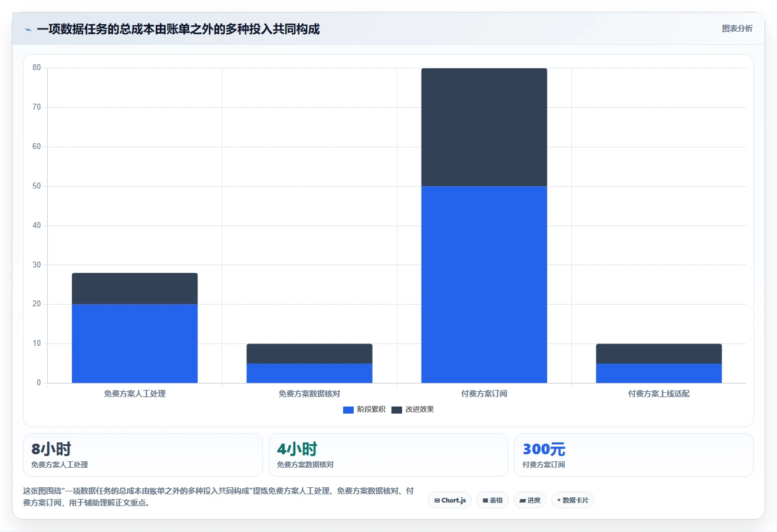Screen dimensions: 777x532
Task: Select the Chart.js tag chip
Action: [x=450, y=500]
